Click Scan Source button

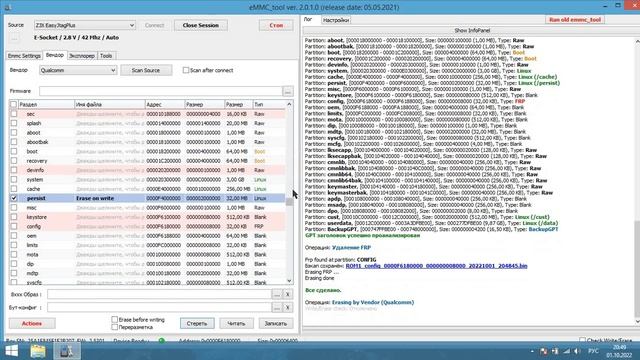coord(146,70)
